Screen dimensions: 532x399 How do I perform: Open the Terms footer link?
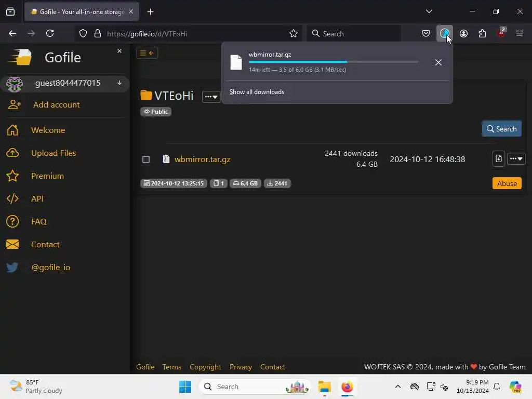click(171, 367)
